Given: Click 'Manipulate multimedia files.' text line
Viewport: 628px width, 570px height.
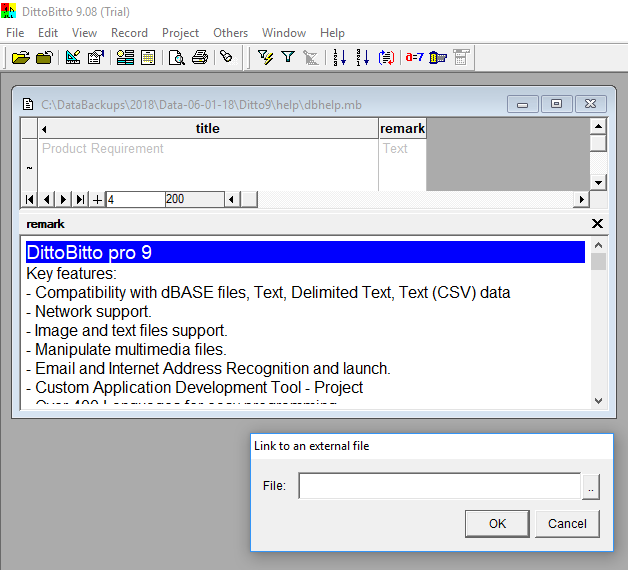Looking at the screenshot, I should point(127,350).
